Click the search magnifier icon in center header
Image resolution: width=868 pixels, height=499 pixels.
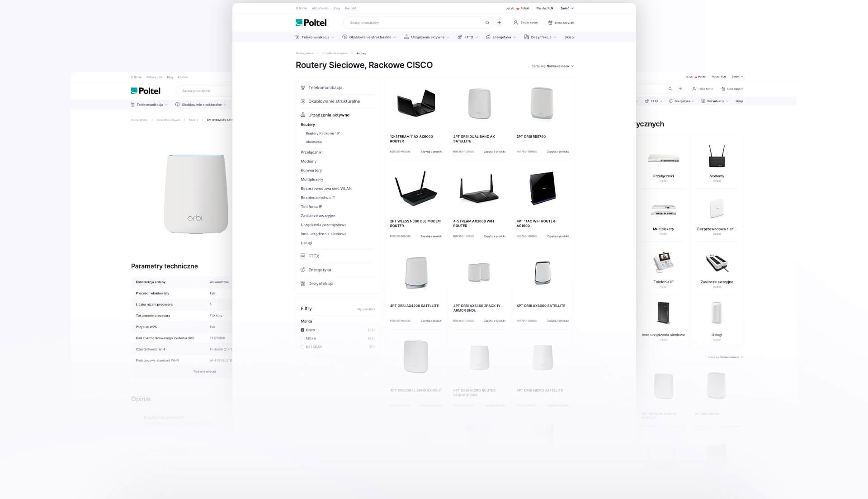tap(487, 23)
